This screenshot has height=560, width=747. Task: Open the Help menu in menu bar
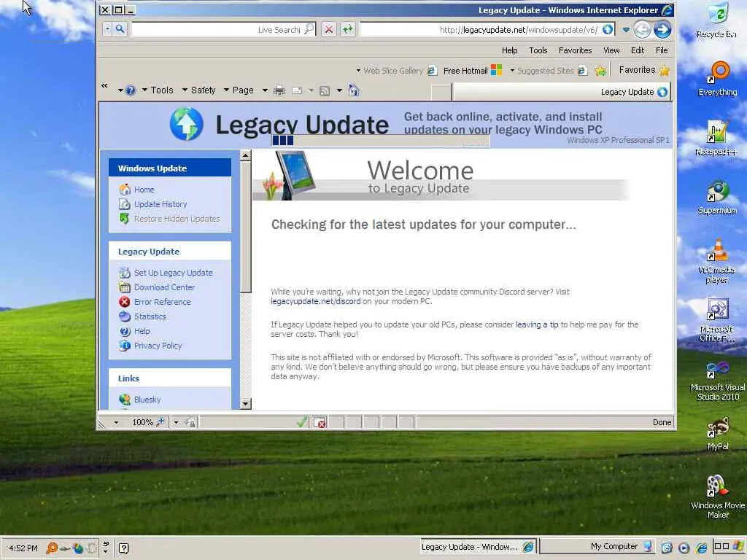[509, 50]
